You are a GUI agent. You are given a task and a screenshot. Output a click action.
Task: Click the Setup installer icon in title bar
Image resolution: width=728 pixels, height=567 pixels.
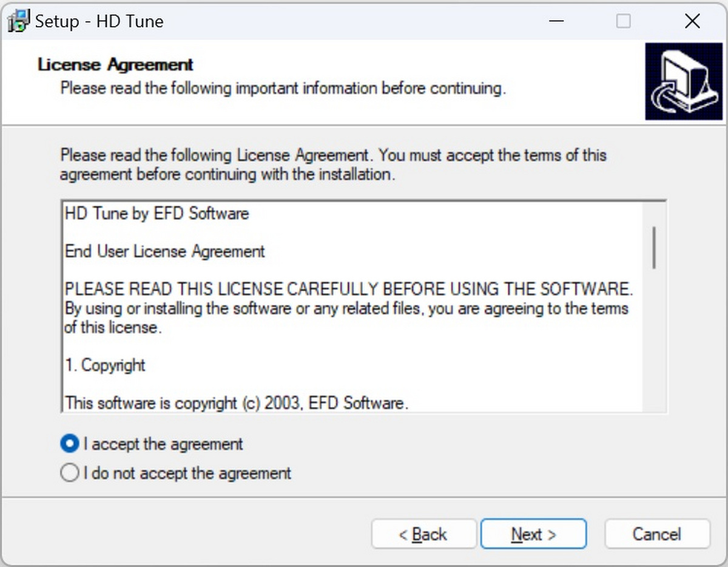pyautogui.click(x=18, y=21)
